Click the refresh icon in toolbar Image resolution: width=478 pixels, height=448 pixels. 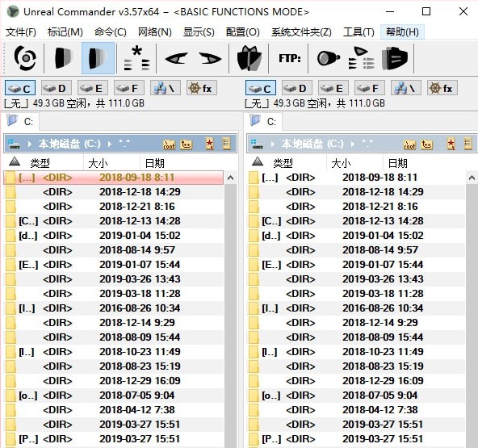coord(25,58)
